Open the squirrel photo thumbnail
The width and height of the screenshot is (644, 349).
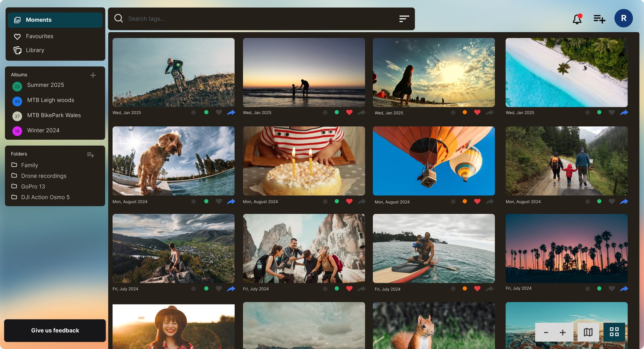(x=434, y=325)
